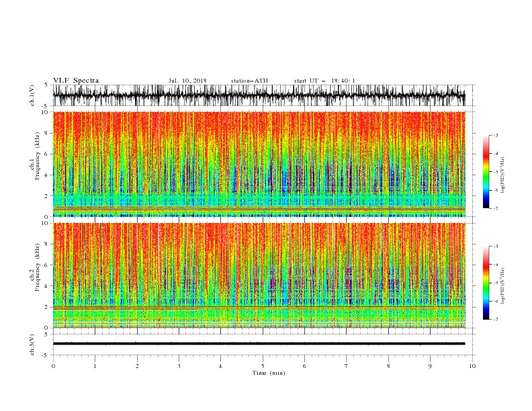This screenshot has height=411, width=532.
Task: Click time-axis tick label '5'
Action: coord(263,366)
